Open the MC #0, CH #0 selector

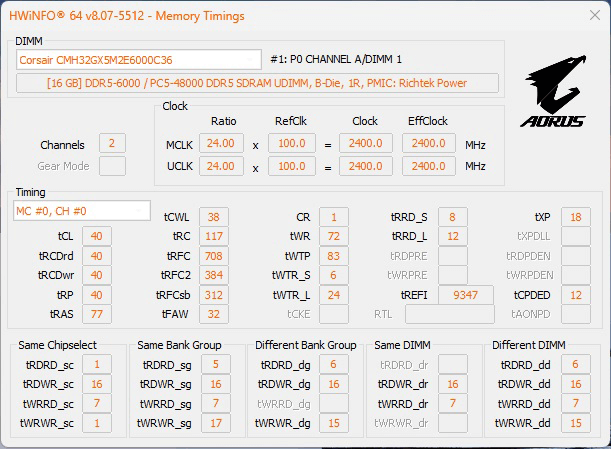click(x=69, y=211)
